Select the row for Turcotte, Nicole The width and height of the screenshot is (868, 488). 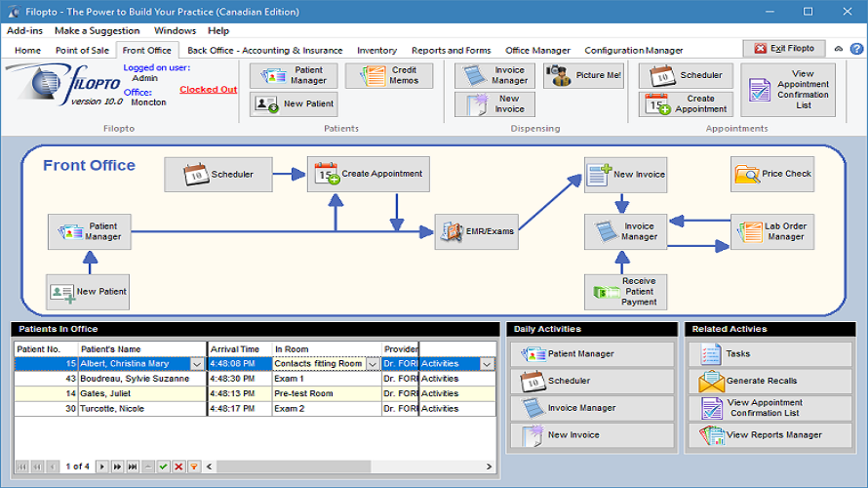click(256, 409)
